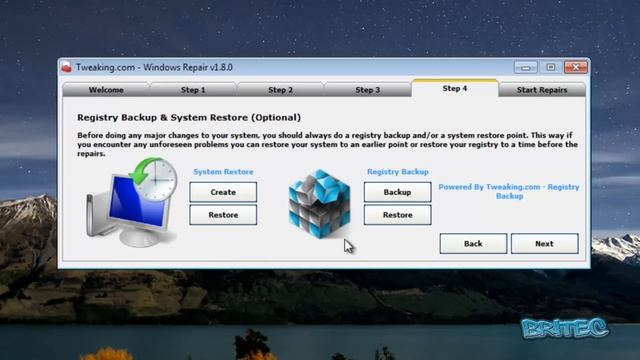Proceed with the Next button

pyautogui.click(x=544, y=244)
